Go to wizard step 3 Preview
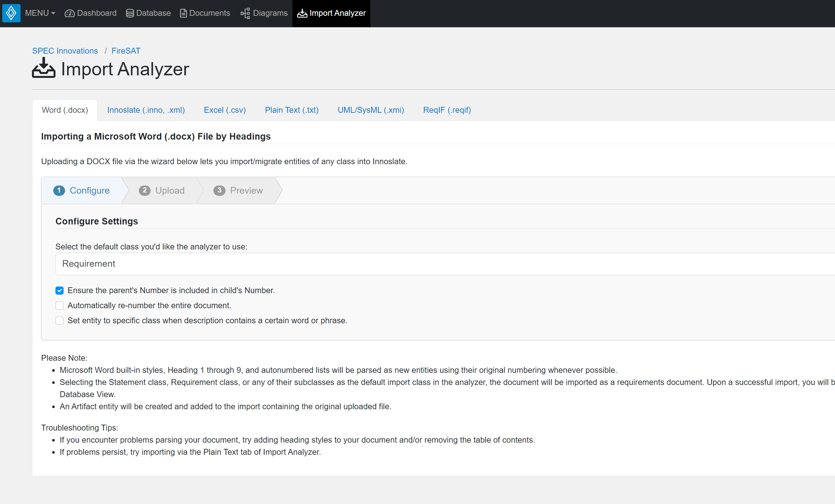This screenshot has width=835, height=504. (x=238, y=190)
